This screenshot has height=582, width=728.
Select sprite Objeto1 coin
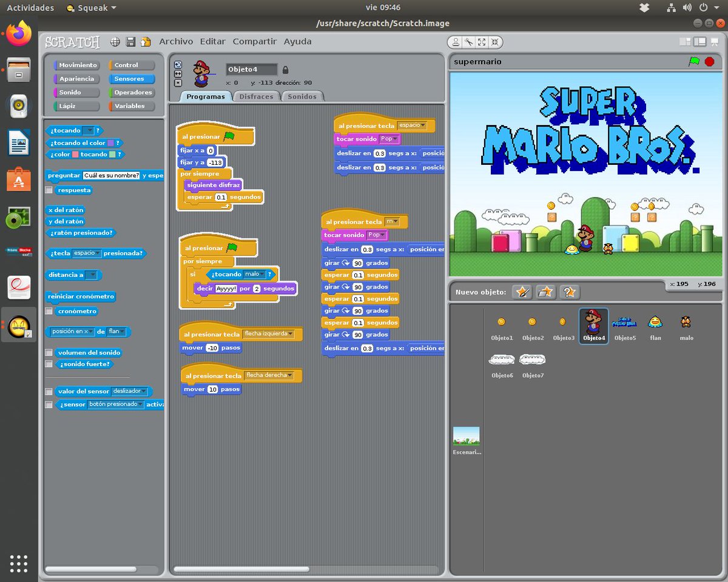(x=502, y=326)
